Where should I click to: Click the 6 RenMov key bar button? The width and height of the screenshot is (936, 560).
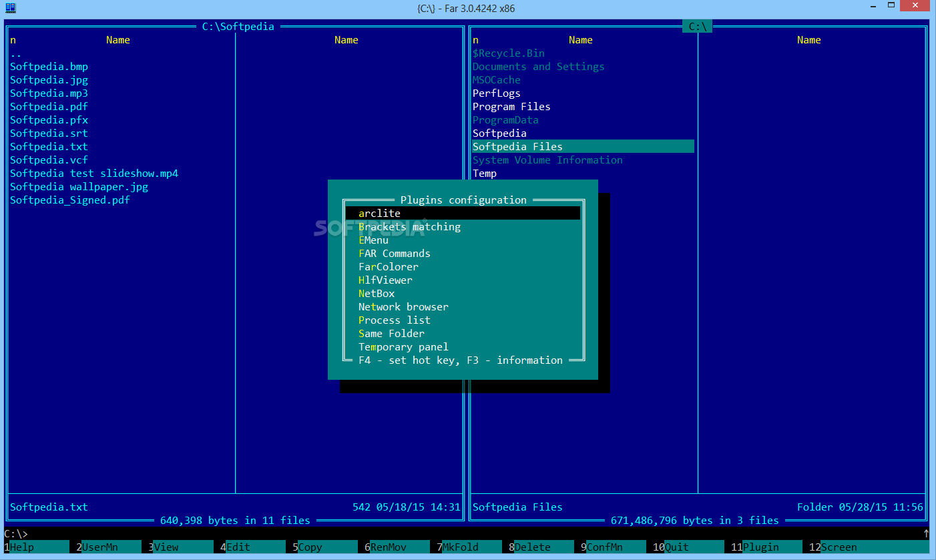397,547
